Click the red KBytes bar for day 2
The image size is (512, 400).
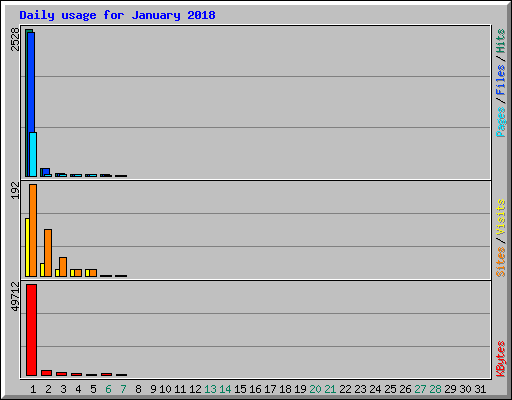click(x=47, y=373)
